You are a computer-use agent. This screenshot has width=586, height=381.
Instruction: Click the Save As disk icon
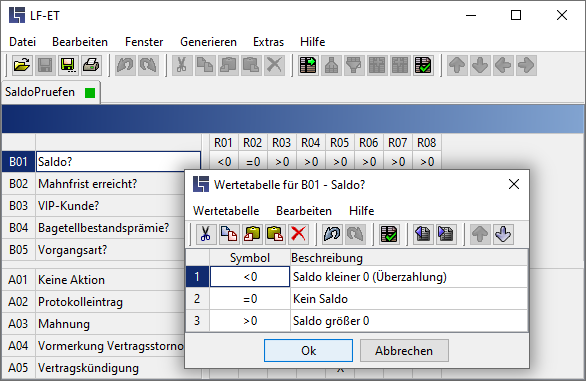tap(68, 65)
